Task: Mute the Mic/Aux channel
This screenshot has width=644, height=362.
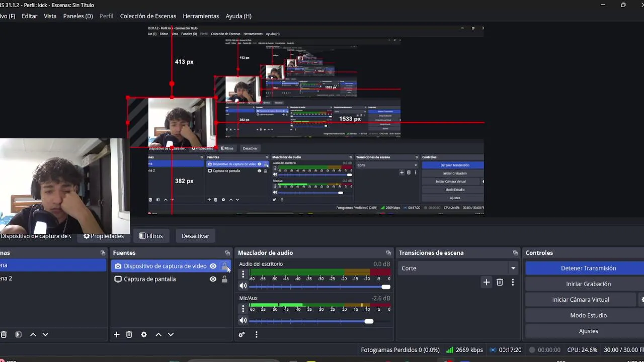Action: 243,320
